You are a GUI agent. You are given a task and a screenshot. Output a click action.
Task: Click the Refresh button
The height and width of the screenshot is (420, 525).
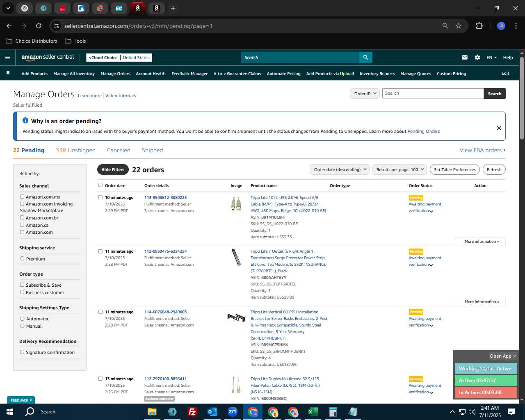click(x=494, y=169)
